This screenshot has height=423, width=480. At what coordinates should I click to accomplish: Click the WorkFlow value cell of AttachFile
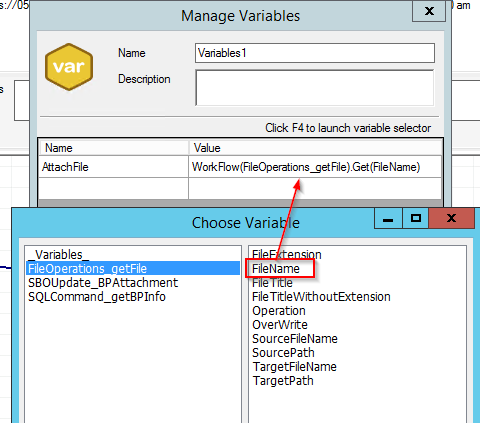(x=315, y=167)
